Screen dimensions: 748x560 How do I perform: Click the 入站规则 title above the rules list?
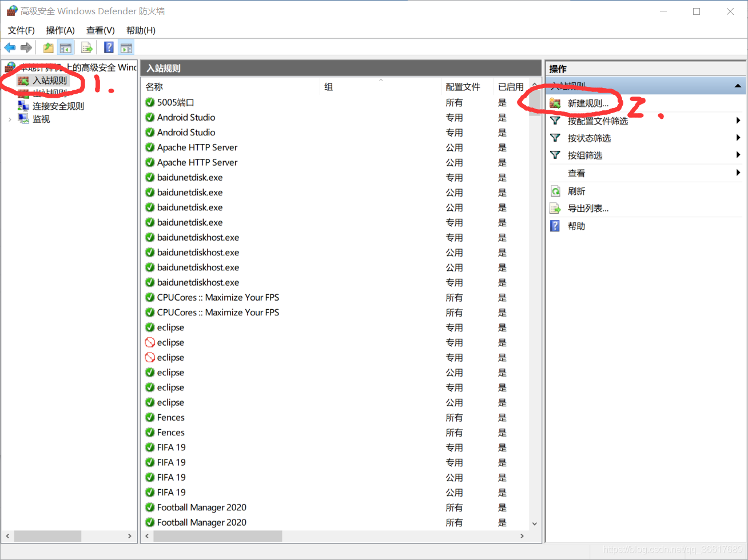click(x=164, y=68)
